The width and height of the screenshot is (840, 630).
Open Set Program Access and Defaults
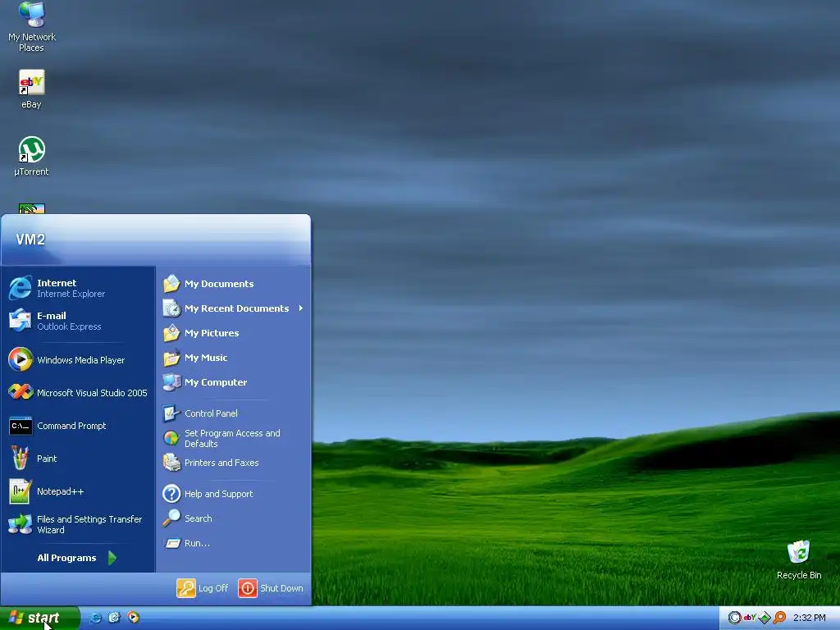[x=234, y=438]
